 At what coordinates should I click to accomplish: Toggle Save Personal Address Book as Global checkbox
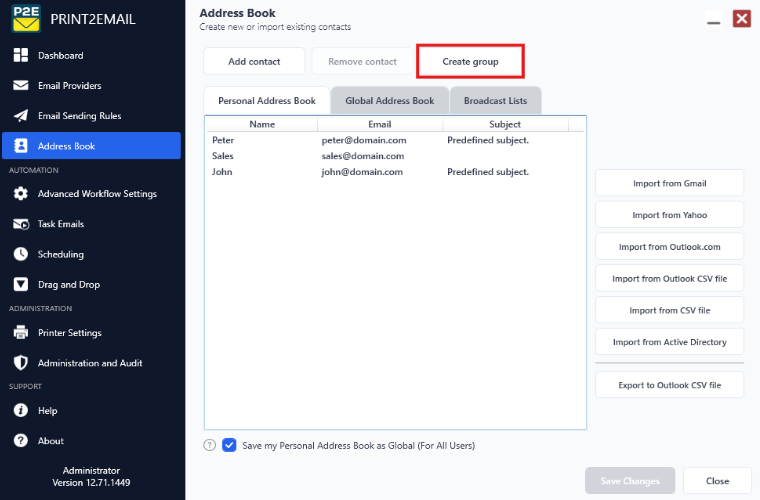229,445
